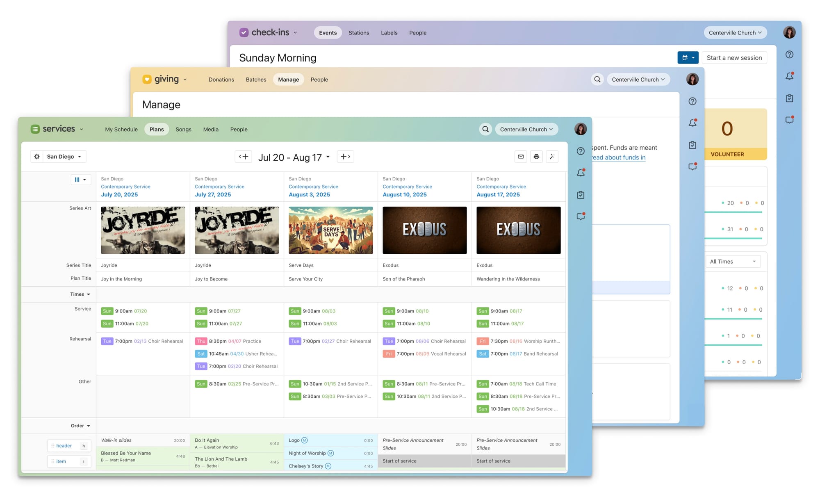
Task: Click the check-ins app logo icon
Action: click(x=244, y=32)
